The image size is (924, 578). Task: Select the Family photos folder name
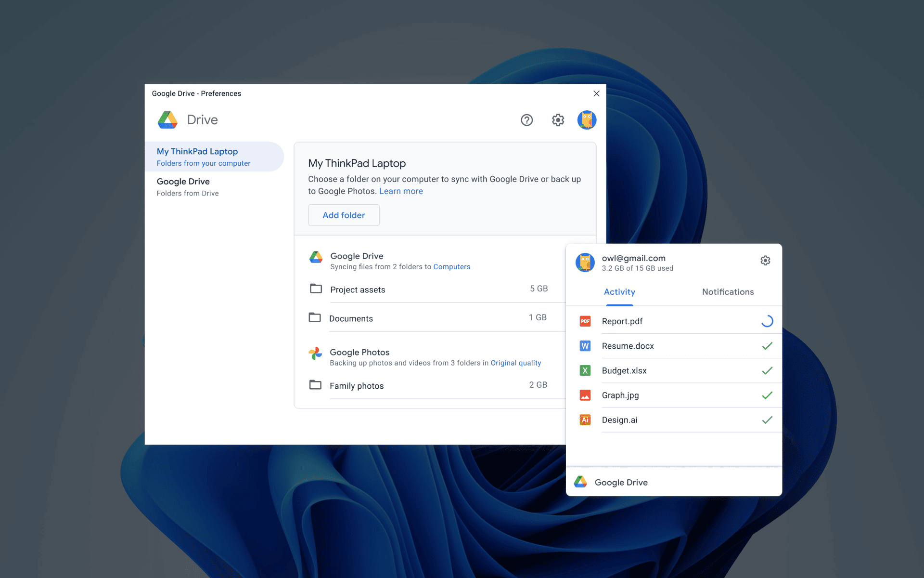point(357,386)
